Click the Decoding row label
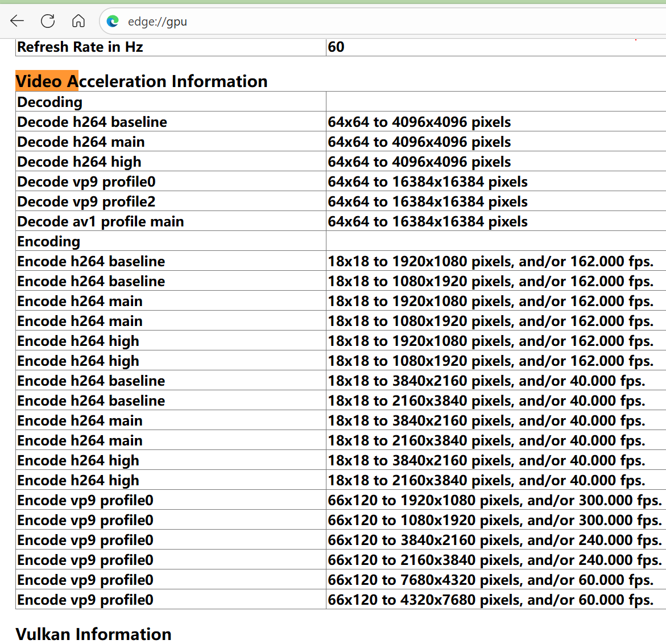This screenshot has height=644, width=666. 49,102
